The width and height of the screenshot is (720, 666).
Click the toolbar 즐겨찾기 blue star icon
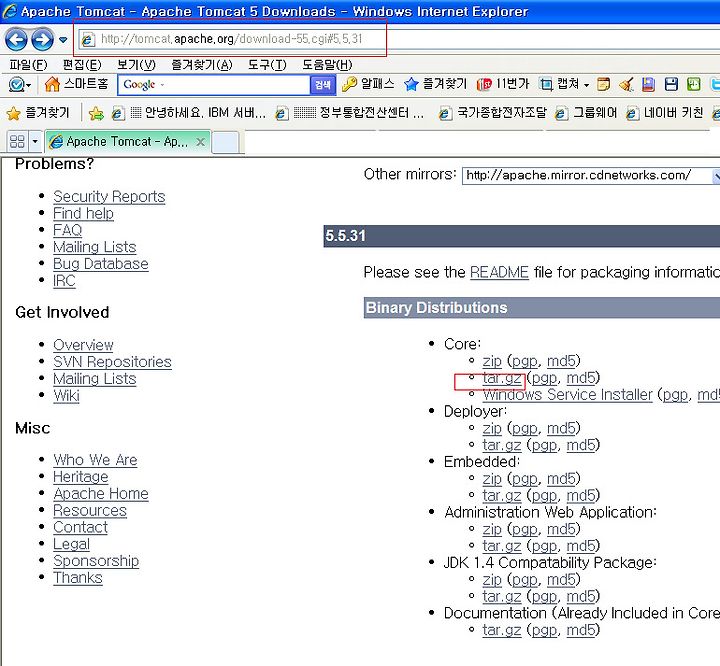(411, 84)
